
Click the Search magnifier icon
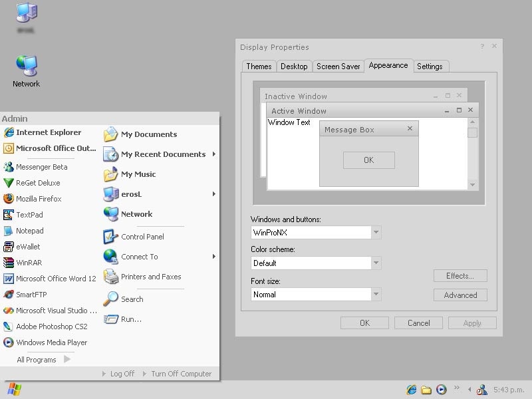[110, 299]
